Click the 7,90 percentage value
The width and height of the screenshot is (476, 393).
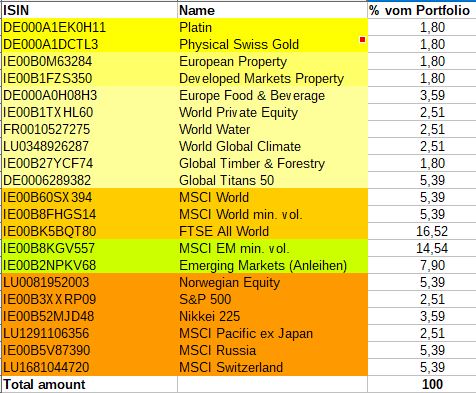pos(422,265)
